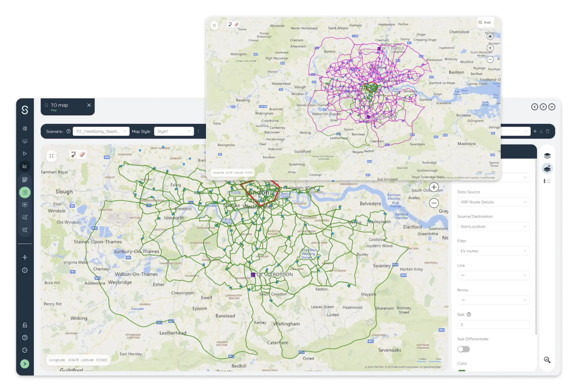The width and height of the screenshot is (577, 392).
Task: Toggle fullscreen on the main map
Action: point(51,156)
